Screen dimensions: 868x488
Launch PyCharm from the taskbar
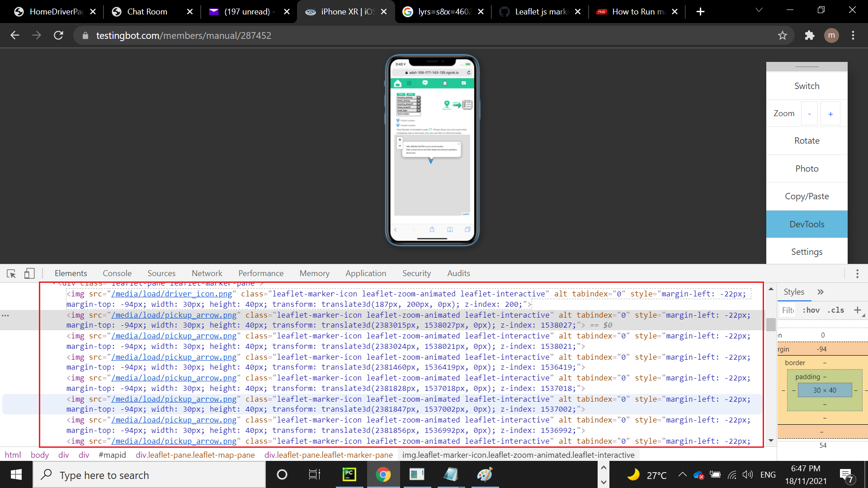point(349,474)
